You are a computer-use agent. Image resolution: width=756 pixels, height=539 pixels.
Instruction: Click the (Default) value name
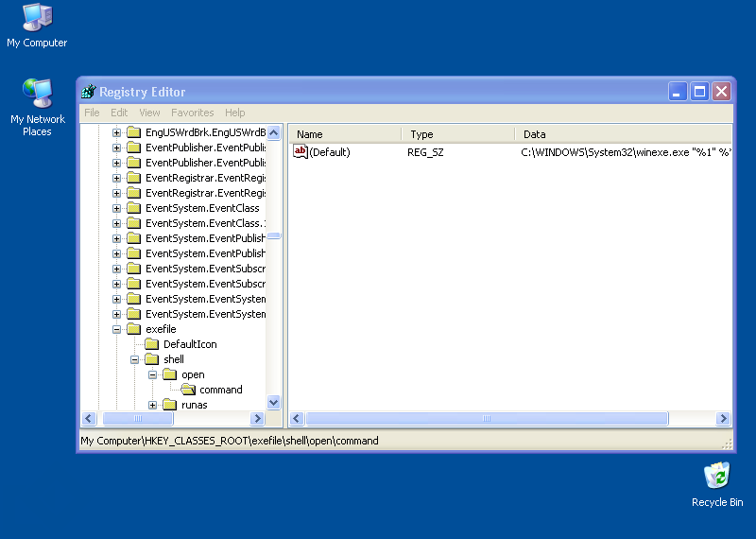click(x=330, y=152)
